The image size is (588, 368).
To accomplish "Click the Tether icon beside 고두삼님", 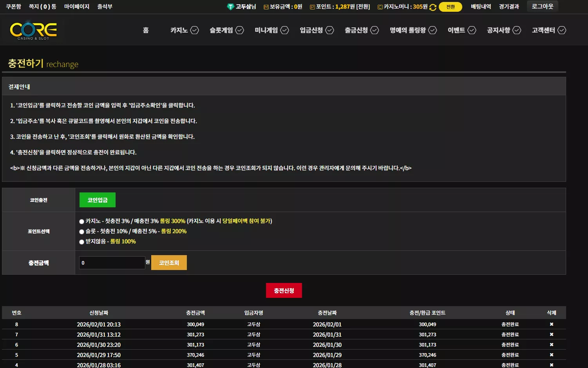I will 230,7.
